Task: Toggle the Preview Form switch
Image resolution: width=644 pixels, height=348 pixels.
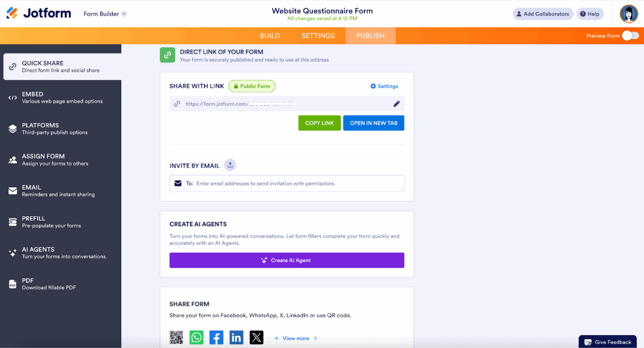Action: [630, 36]
